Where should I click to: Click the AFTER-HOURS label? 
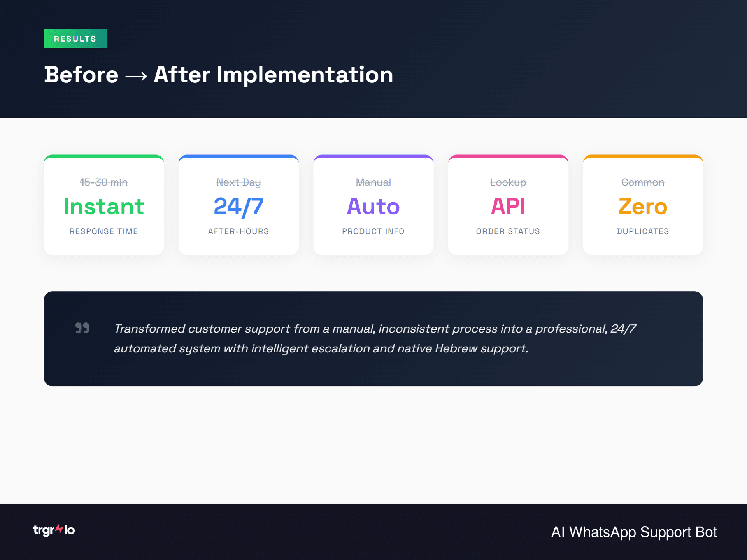[238, 231]
